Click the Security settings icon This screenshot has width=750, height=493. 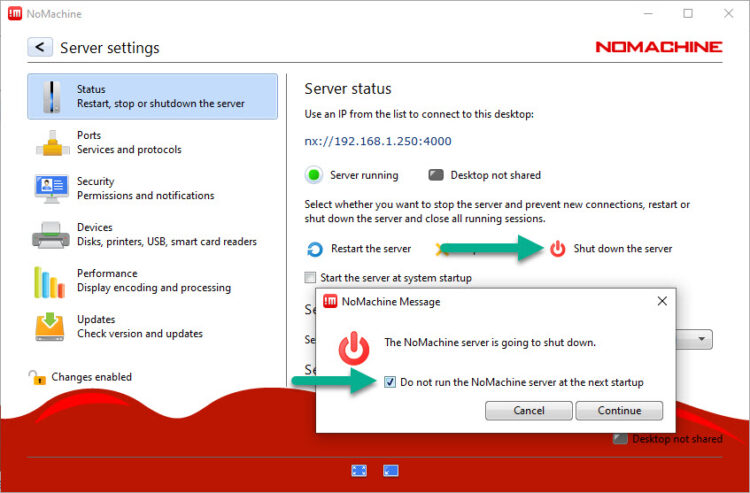[49, 188]
